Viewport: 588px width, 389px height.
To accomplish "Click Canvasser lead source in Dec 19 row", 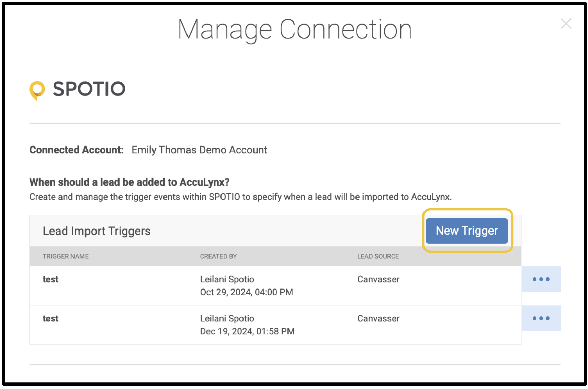I will click(378, 318).
